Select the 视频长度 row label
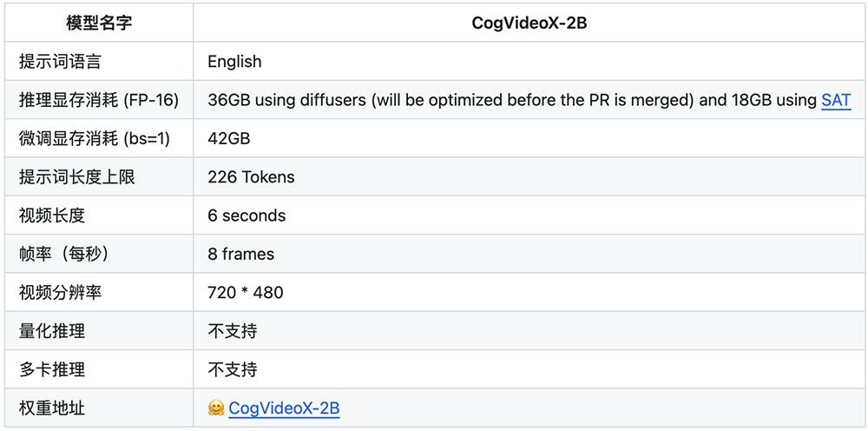 coord(52,215)
